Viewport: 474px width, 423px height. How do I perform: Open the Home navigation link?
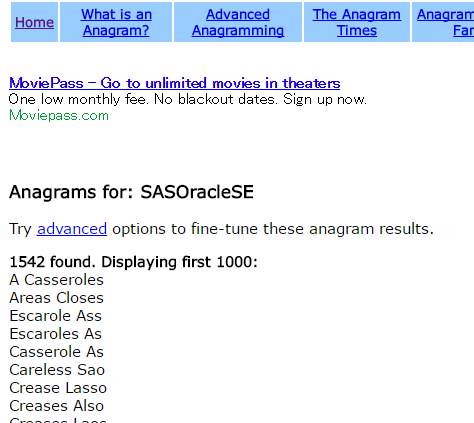(34, 22)
